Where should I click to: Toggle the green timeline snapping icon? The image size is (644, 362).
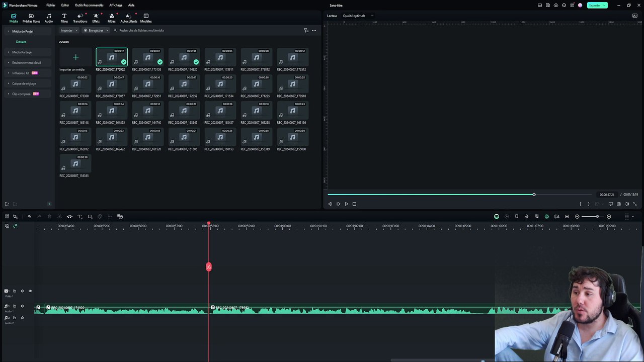[547, 217]
